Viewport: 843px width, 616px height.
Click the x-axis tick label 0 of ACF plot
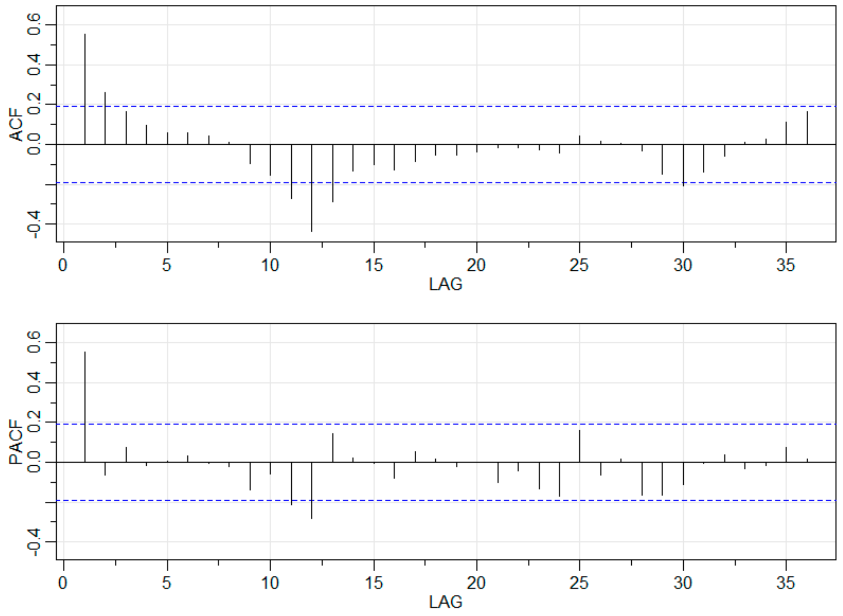tap(63, 265)
